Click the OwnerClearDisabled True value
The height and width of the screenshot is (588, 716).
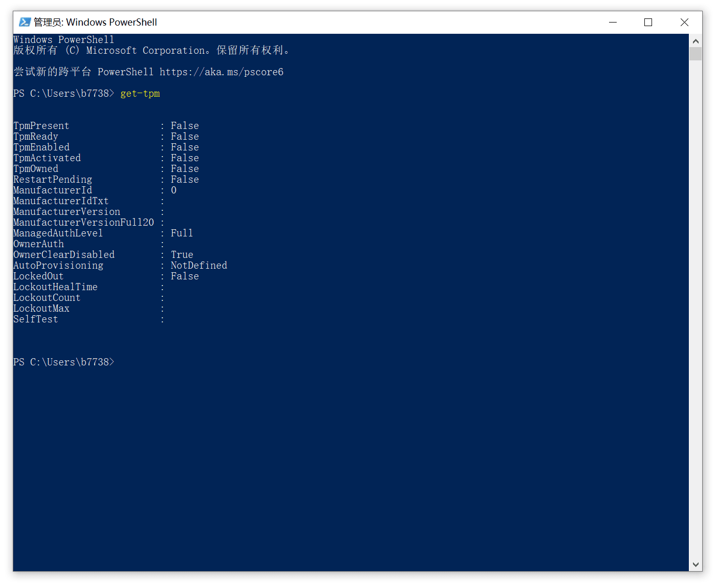pos(182,254)
